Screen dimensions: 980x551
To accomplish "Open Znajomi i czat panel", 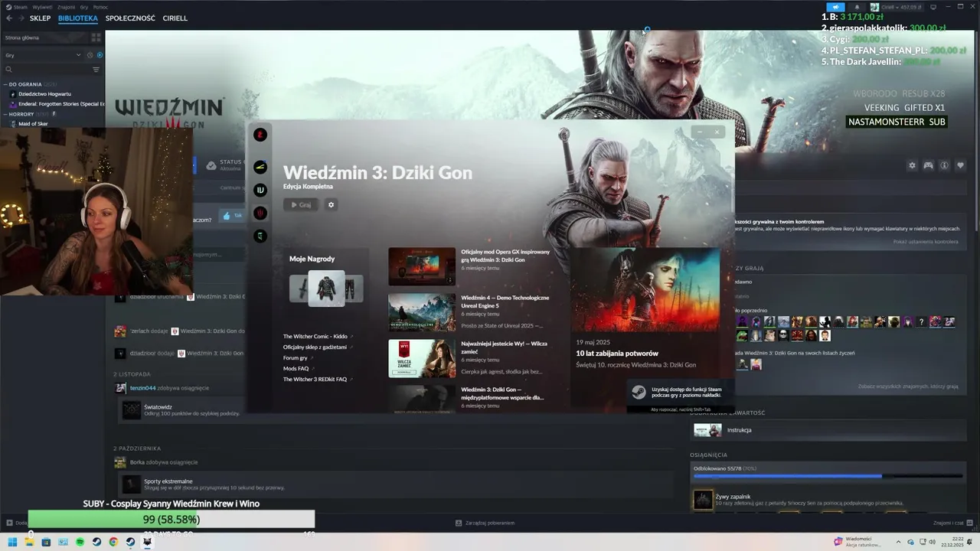I will [953, 523].
